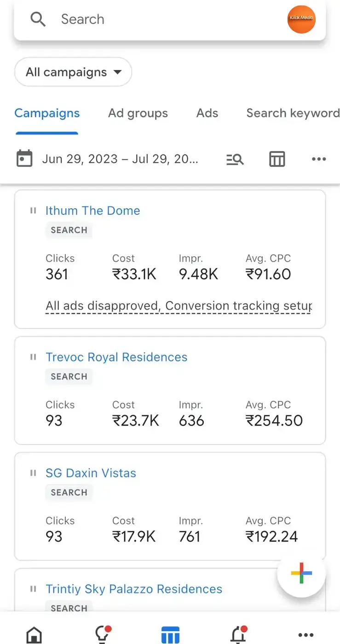Open the calendar date picker icon

(24, 159)
